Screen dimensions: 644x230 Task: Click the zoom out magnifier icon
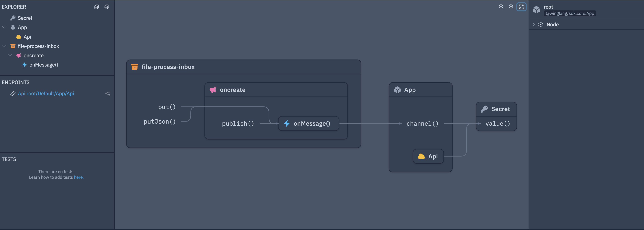[x=501, y=7]
